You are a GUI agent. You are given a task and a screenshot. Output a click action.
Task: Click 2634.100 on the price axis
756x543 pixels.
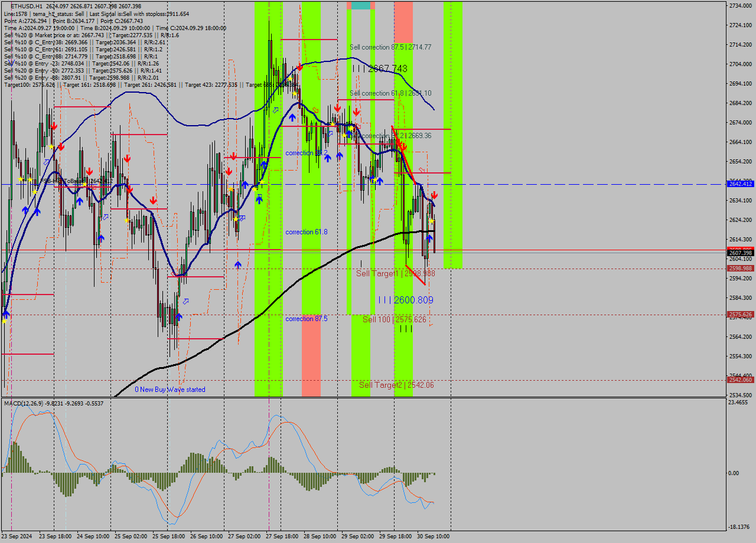[740, 200]
